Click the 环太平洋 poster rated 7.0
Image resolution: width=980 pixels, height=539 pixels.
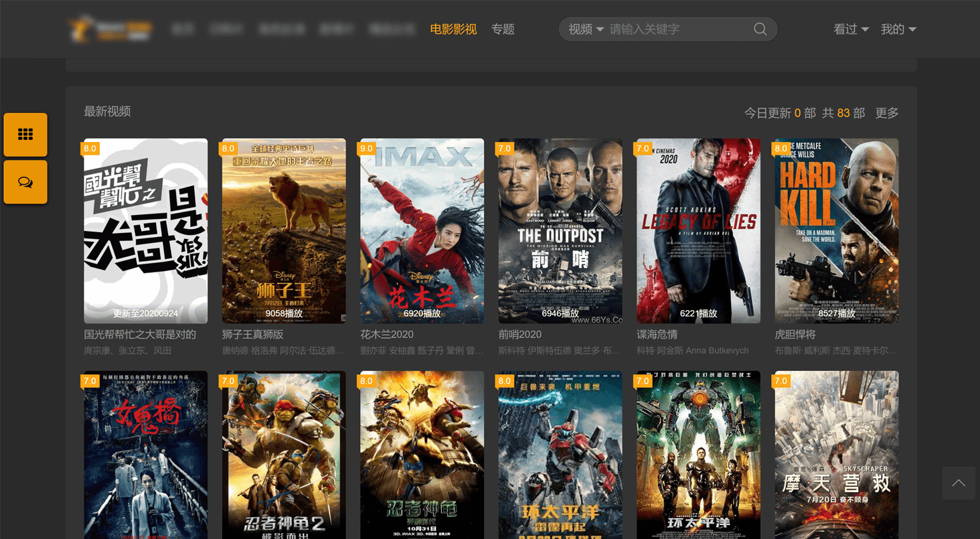point(699,455)
